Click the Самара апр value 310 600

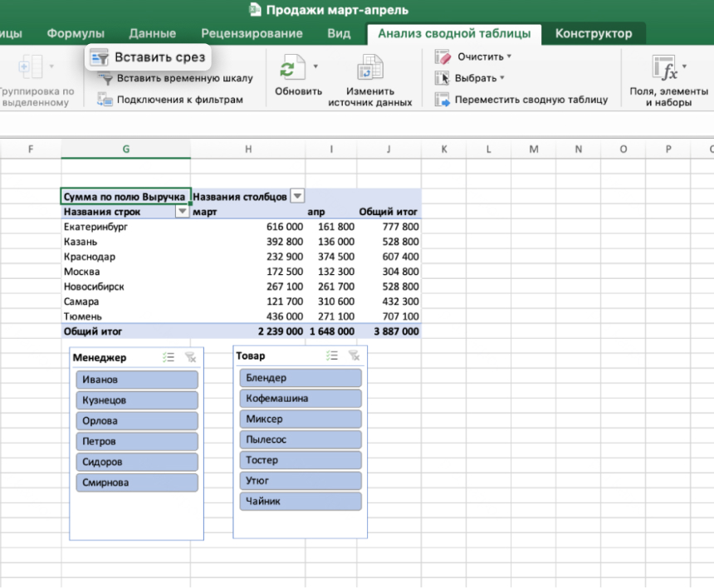click(336, 301)
